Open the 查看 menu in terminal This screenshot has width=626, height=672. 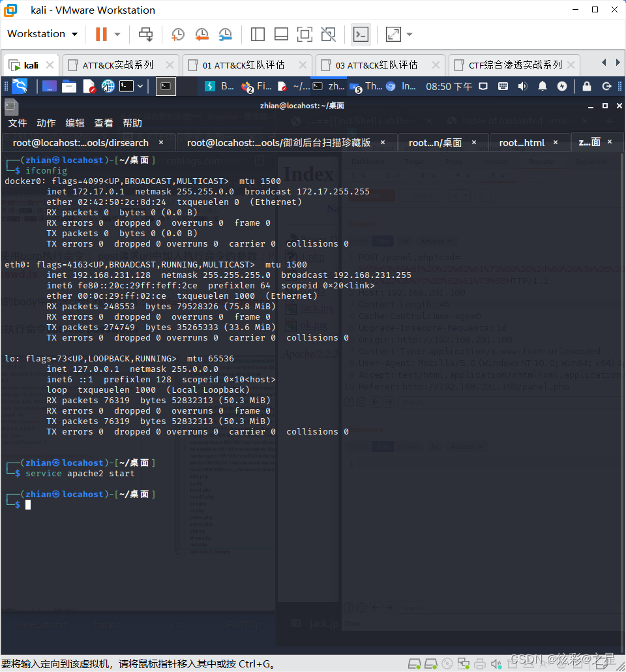[104, 123]
